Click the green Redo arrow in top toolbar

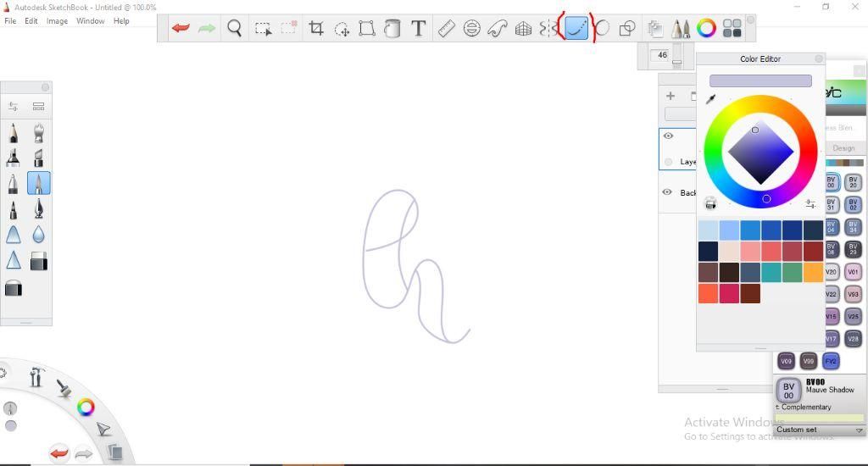point(207,28)
